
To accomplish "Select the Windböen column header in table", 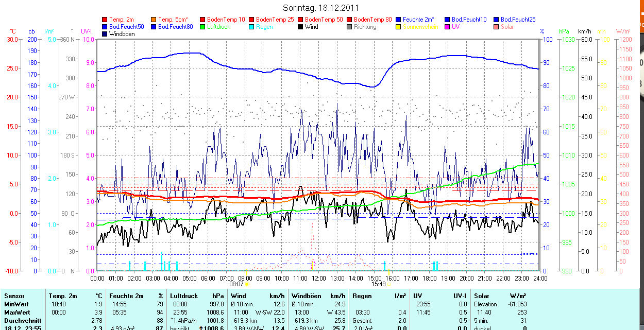I will click(x=306, y=296).
